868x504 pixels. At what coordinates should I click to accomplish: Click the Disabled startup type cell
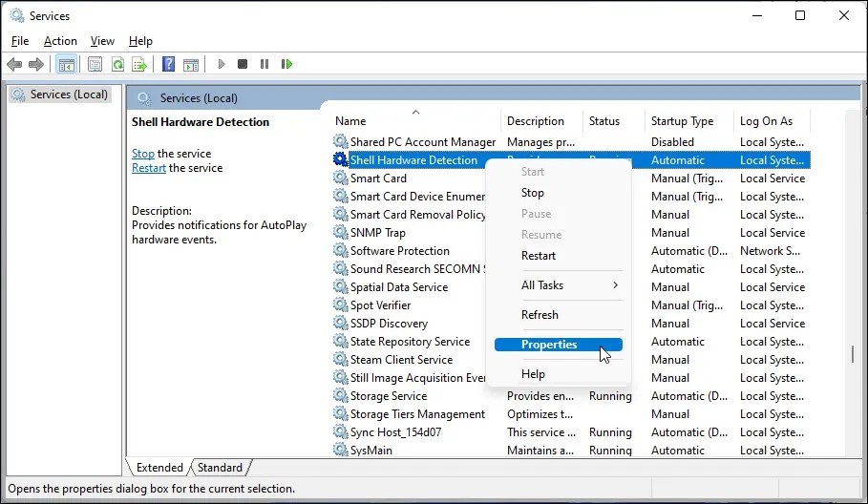pyautogui.click(x=672, y=142)
